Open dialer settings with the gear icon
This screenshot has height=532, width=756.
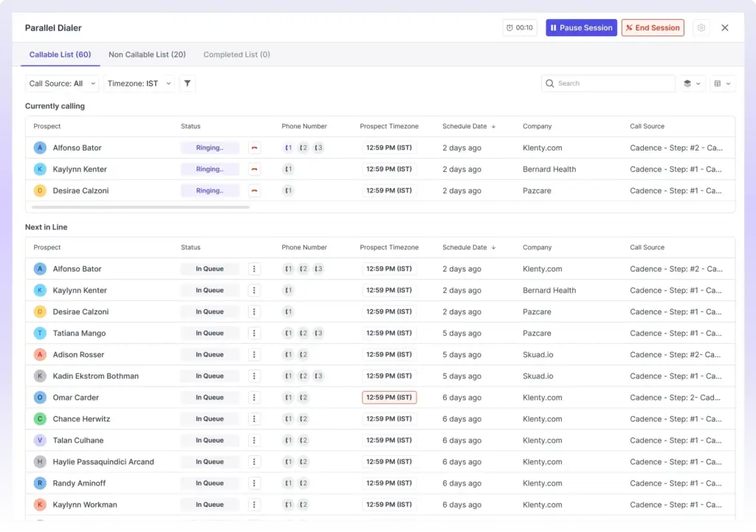click(701, 27)
